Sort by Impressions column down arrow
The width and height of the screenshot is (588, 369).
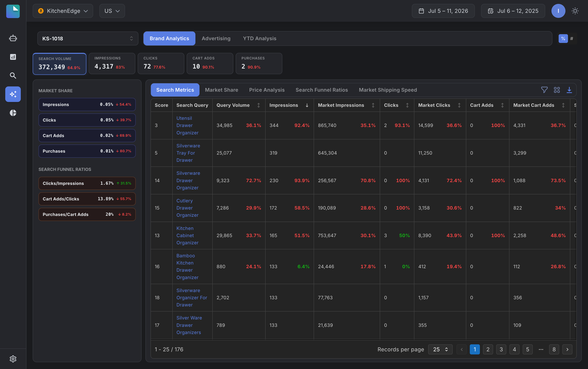coord(307,105)
